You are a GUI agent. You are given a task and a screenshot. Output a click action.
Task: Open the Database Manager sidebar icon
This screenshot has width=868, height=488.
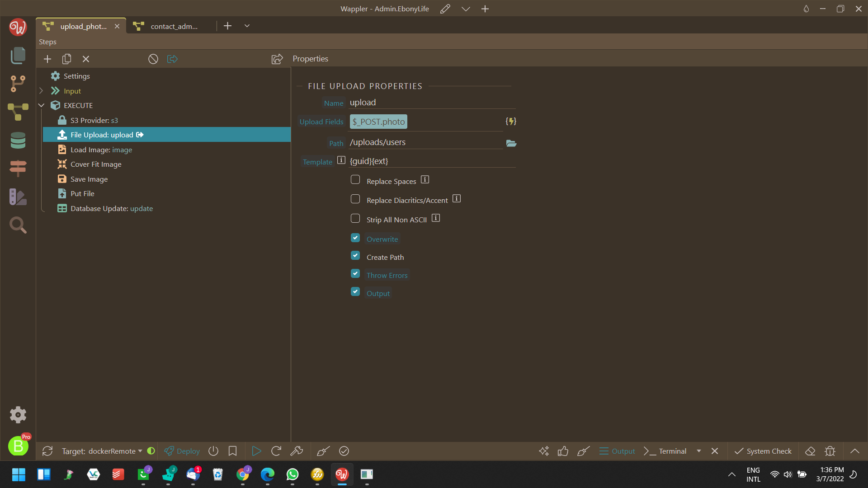pyautogui.click(x=18, y=141)
